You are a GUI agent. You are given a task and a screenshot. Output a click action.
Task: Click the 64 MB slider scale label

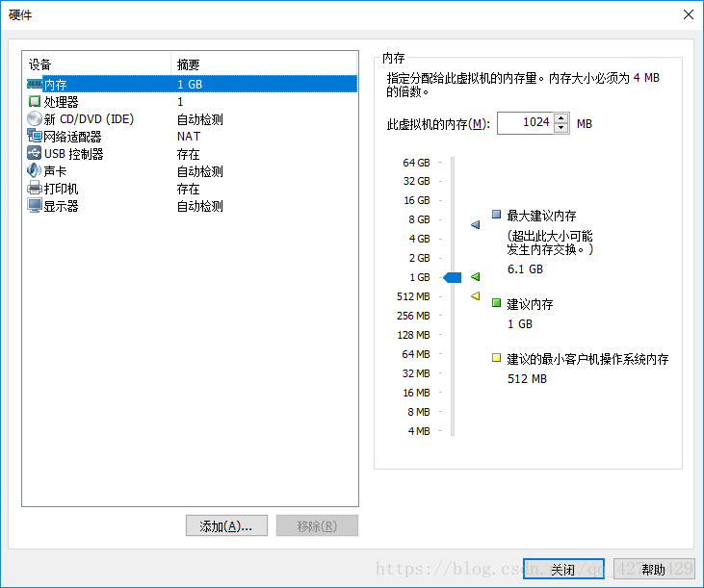pos(416,354)
